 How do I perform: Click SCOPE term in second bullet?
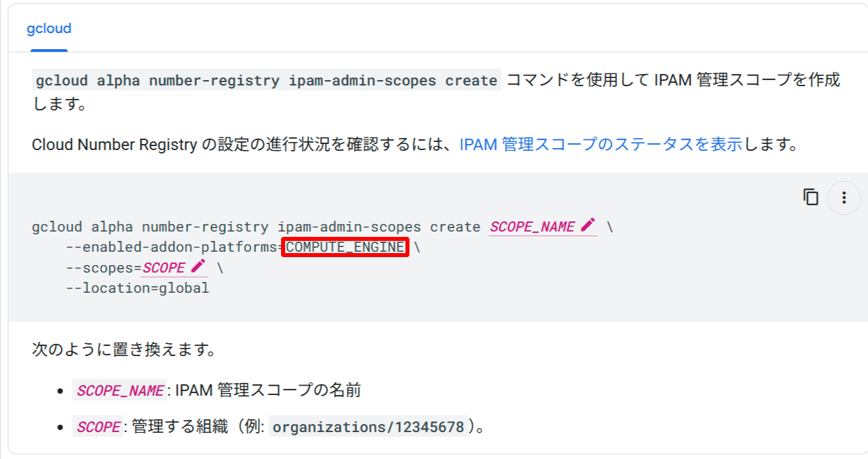pos(98,427)
